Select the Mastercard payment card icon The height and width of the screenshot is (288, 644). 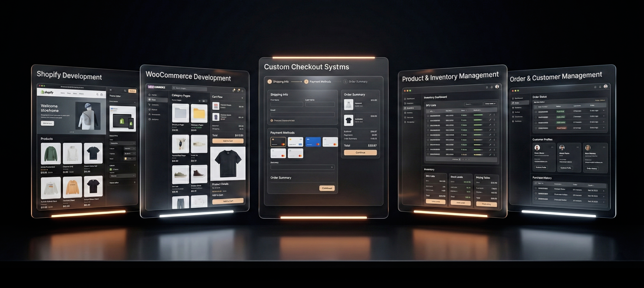click(x=278, y=141)
